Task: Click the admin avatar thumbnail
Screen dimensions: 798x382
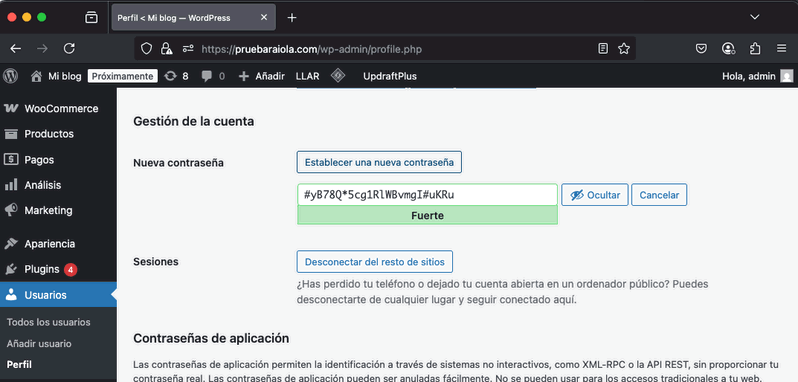Action: 787,76
